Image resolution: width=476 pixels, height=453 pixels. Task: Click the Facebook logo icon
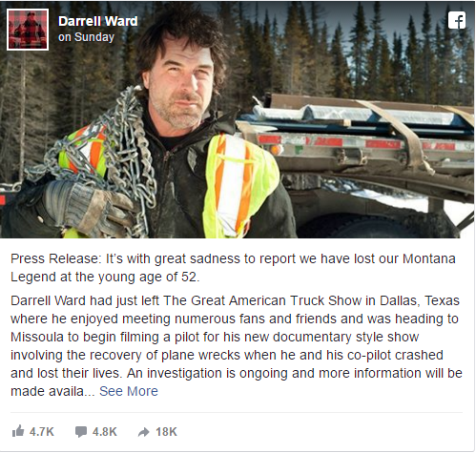point(457,20)
